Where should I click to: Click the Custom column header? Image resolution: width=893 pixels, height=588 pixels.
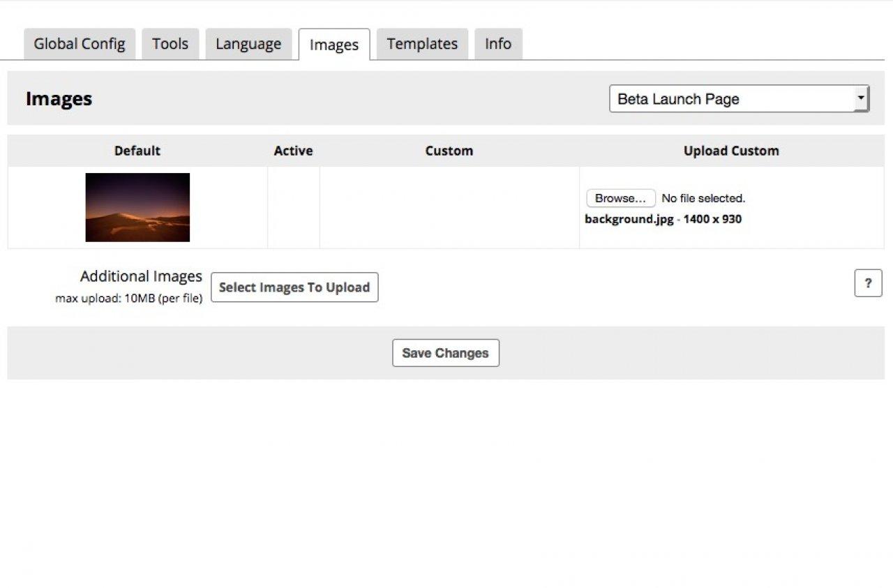click(x=449, y=151)
